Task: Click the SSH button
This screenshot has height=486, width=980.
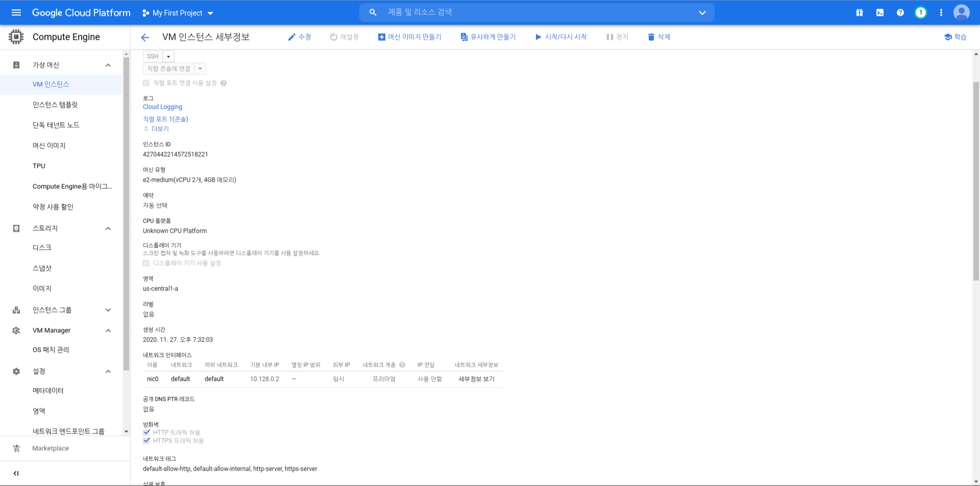Action: point(153,56)
